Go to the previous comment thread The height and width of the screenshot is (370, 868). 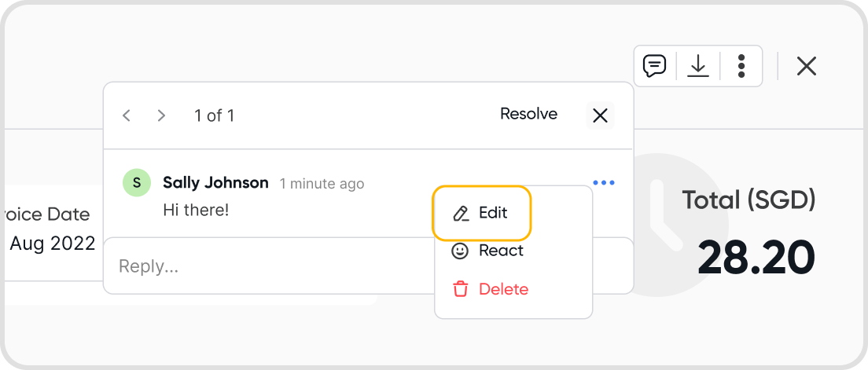126,115
